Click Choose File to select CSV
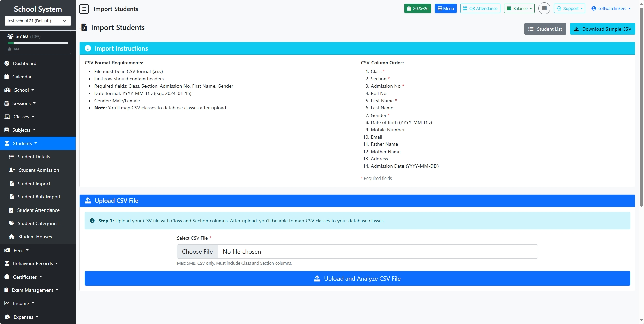 click(197, 252)
